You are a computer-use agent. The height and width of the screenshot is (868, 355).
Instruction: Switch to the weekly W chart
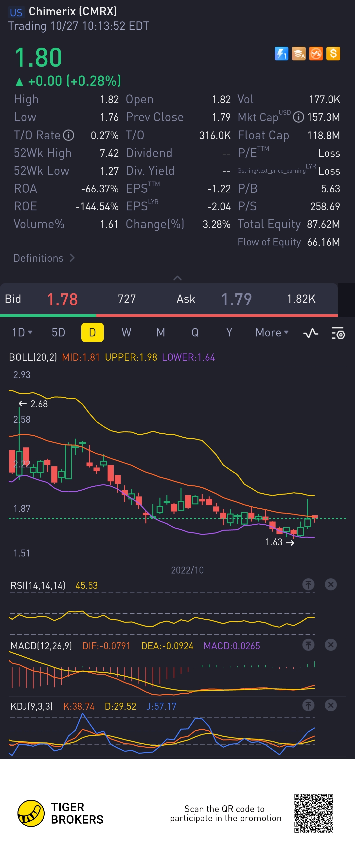click(x=126, y=332)
